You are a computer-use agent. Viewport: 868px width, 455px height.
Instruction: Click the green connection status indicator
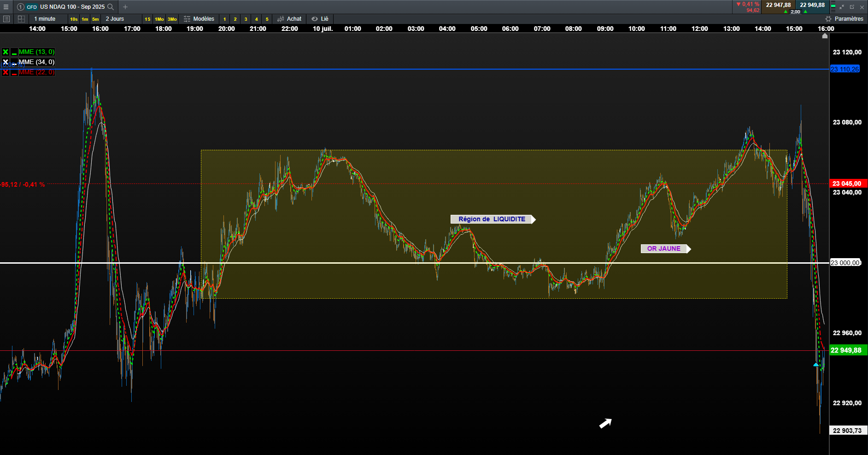pos(833,7)
